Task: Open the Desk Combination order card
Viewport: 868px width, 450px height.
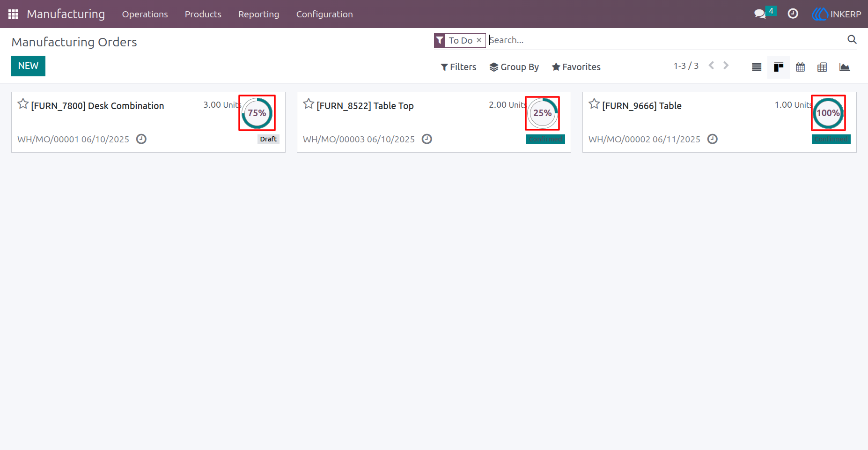Action: tap(148, 122)
